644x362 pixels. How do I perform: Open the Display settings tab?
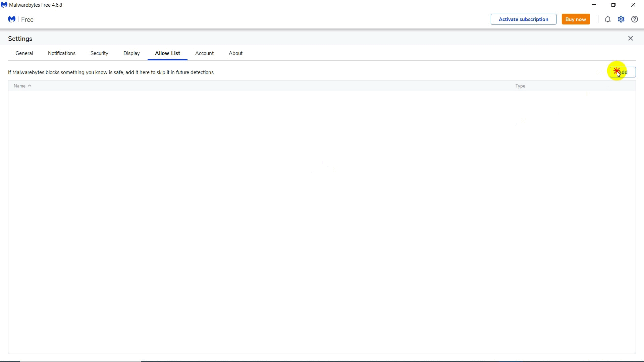(x=131, y=53)
